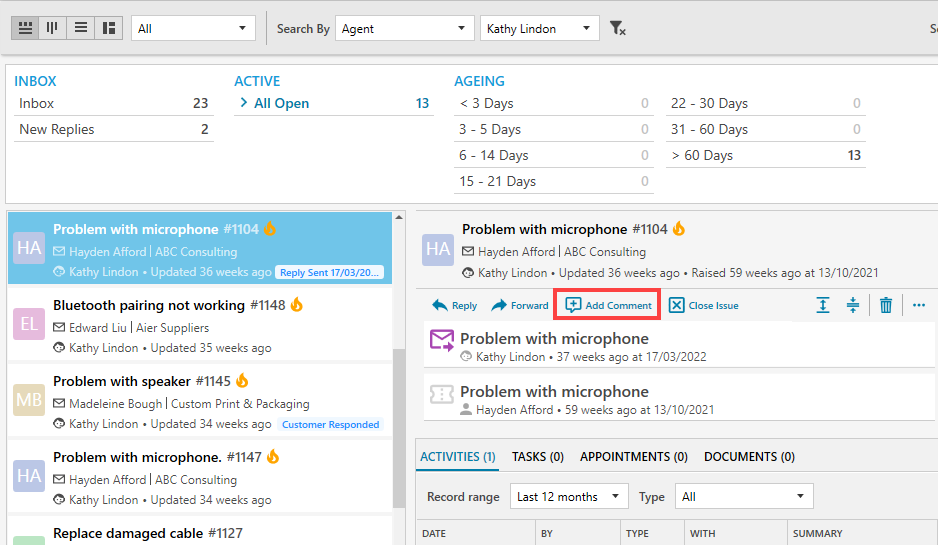
Task: Click the HA avatar in the detail header
Action: click(x=438, y=249)
